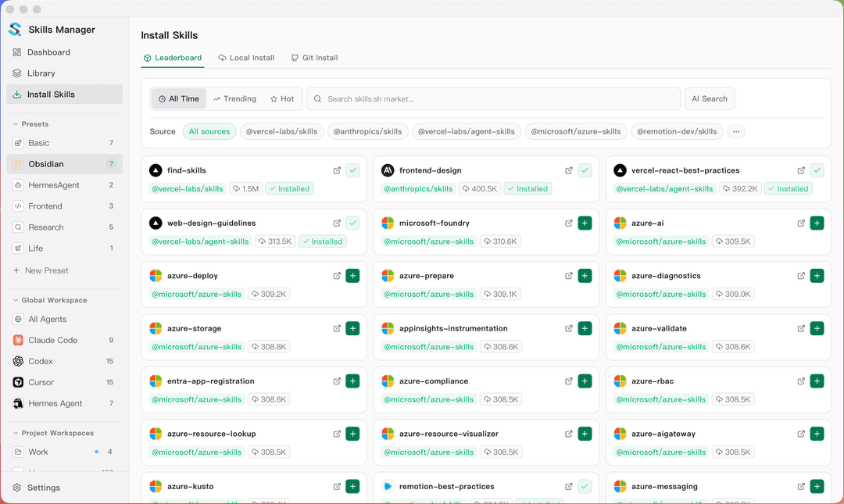Open vercel-react-best-practices external link icon

[x=801, y=170]
